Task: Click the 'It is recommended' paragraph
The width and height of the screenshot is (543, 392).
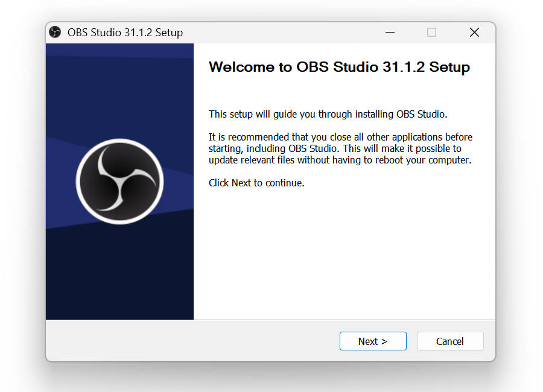Action: pyautogui.click(x=340, y=148)
